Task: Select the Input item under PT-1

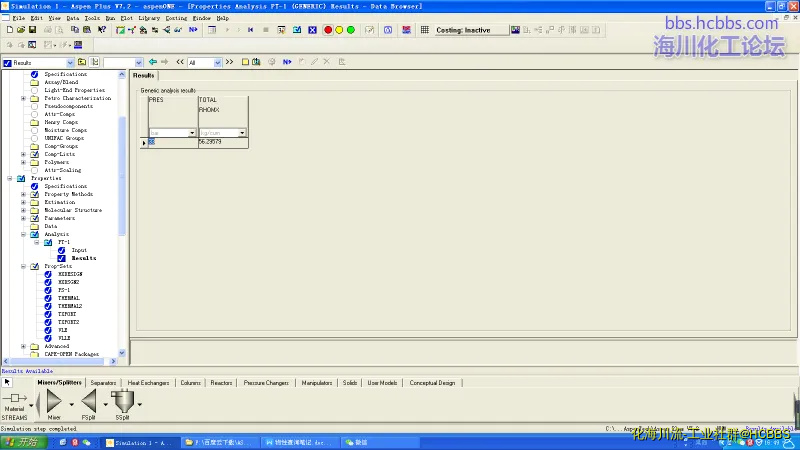Action: tap(79, 250)
